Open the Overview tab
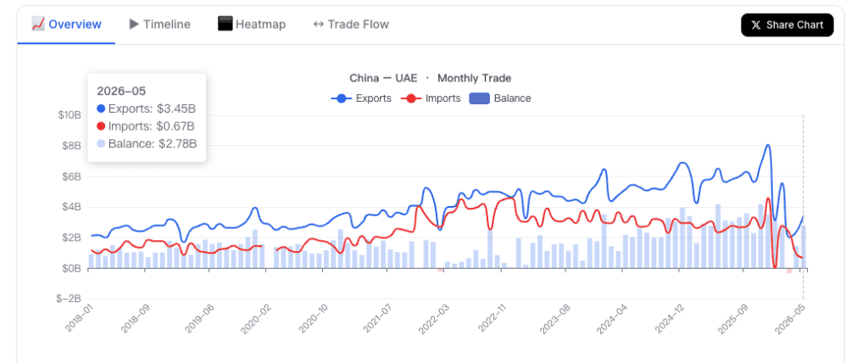Viewport: 868px width, 363px height. (x=66, y=25)
